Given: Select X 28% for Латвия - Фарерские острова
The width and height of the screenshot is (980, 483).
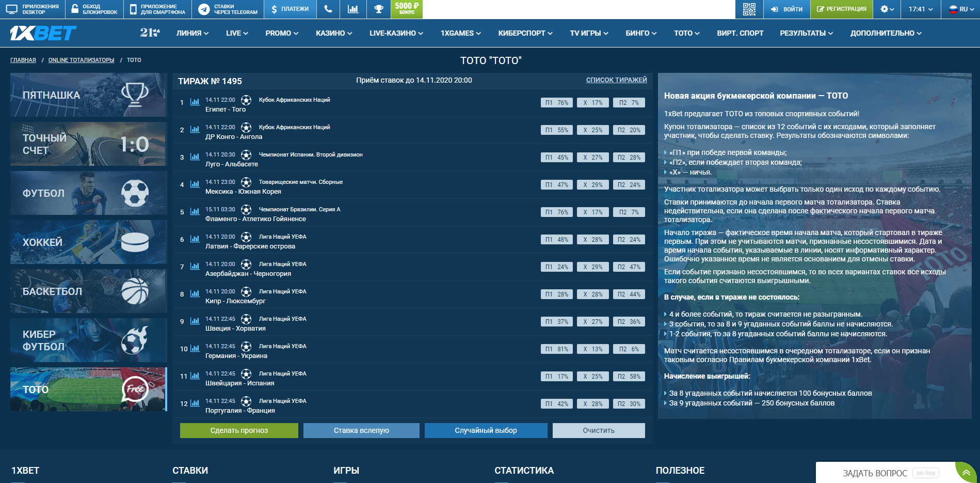Looking at the screenshot, I should [x=593, y=240].
